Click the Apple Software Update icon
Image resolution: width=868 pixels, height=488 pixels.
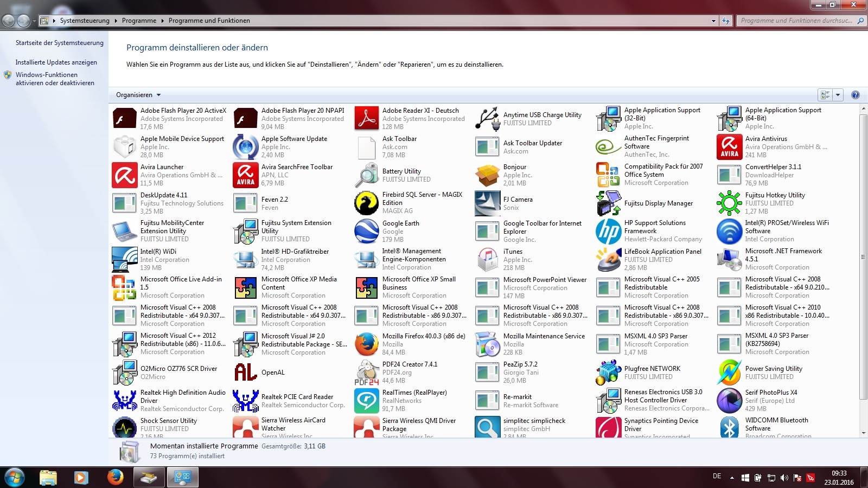click(x=246, y=146)
